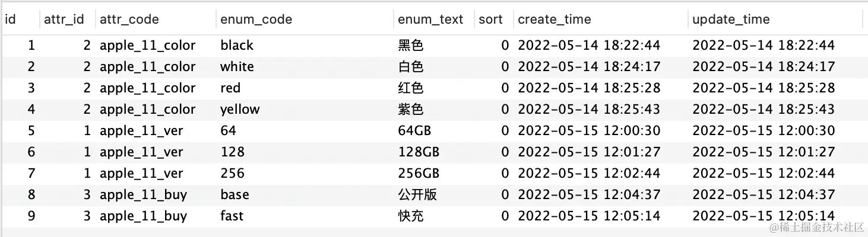
Task: Select the yellow enum_code cell
Action: pos(240,110)
